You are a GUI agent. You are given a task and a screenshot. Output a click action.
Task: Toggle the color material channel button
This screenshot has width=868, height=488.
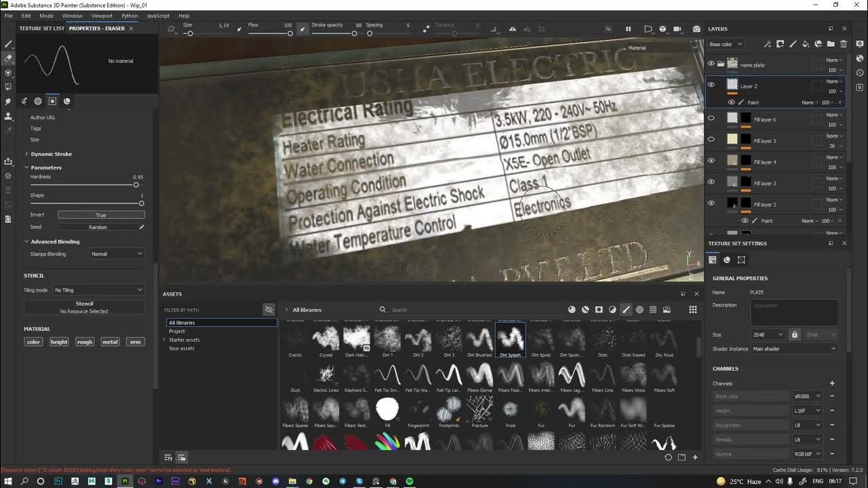coord(33,342)
